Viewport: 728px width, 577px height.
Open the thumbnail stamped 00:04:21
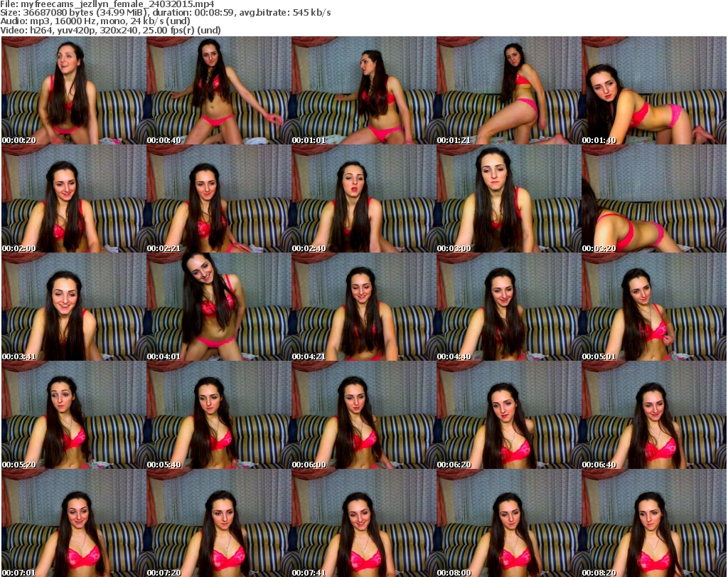click(364, 307)
